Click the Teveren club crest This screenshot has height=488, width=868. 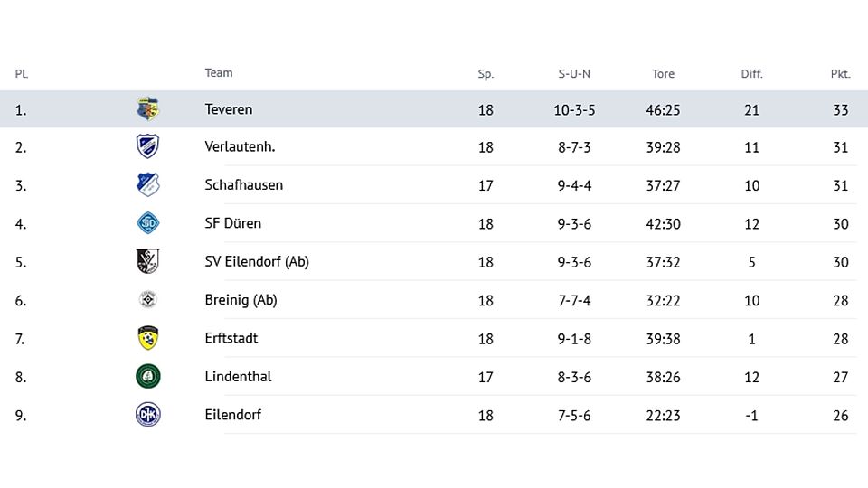point(147,108)
